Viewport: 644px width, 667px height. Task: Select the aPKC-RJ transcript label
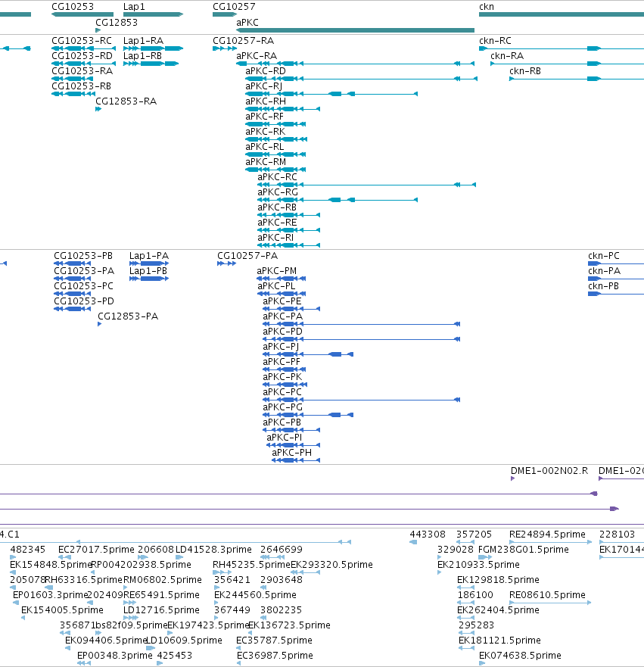click(263, 86)
